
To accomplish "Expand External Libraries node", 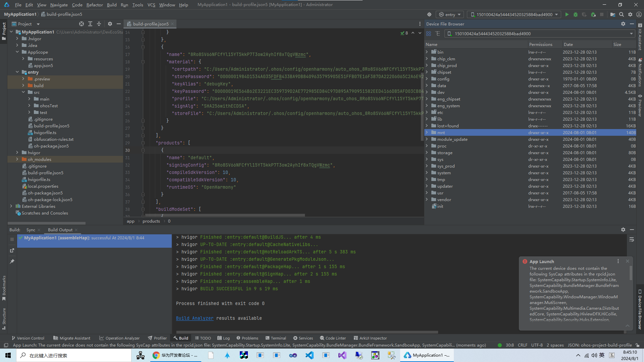I will click(x=11, y=206).
